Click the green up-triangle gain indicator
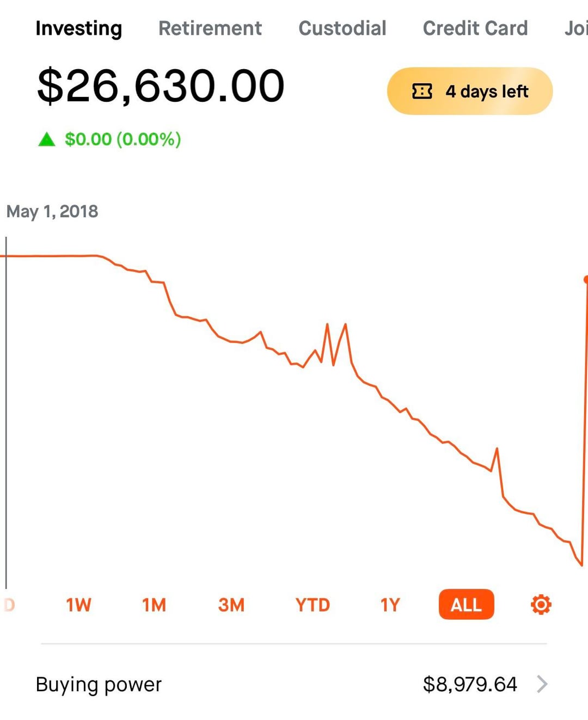Image resolution: width=588 pixels, height=720 pixels. [x=47, y=140]
